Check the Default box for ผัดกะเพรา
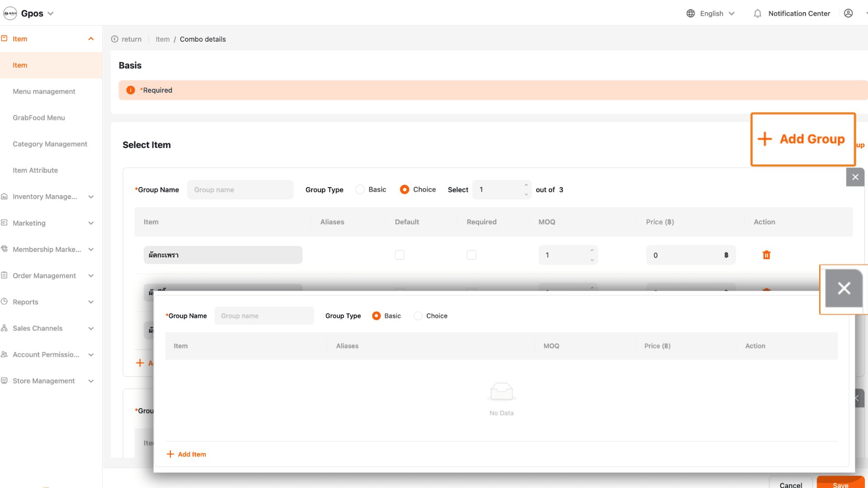Viewport: 868px width, 488px height. tap(400, 255)
